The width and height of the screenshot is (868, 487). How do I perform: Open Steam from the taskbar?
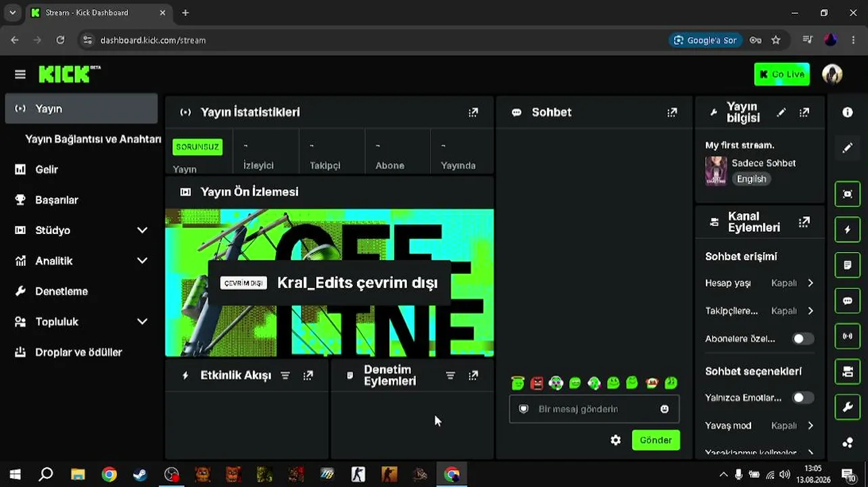[x=140, y=475]
